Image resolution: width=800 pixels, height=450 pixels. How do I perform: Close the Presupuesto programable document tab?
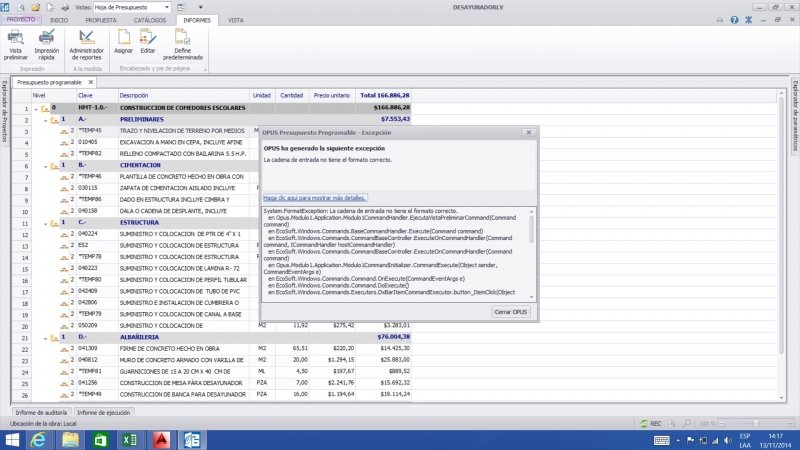pyautogui.click(x=90, y=82)
